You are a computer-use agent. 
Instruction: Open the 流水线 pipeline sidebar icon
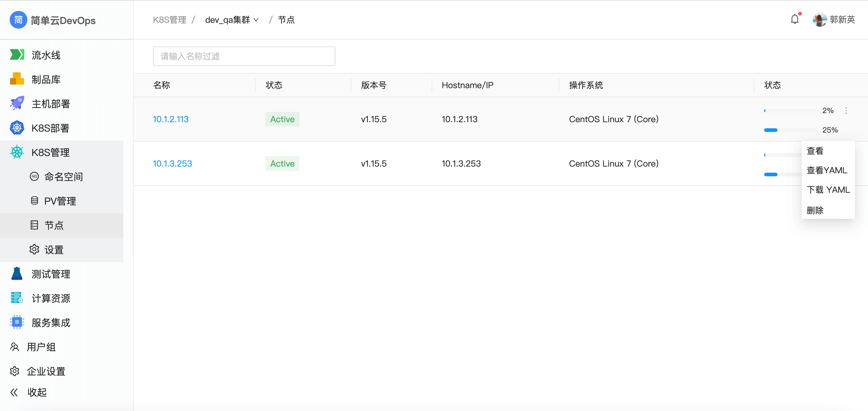(x=17, y=55)
